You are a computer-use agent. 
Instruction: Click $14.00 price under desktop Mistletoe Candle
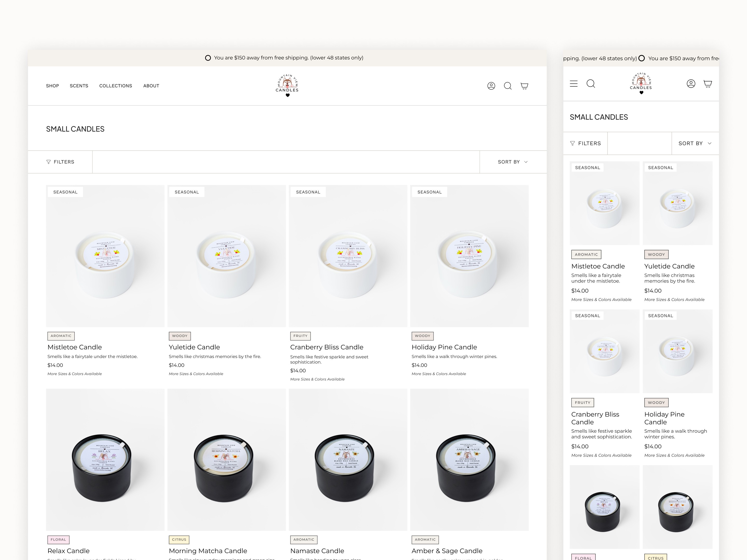point(55,365)
